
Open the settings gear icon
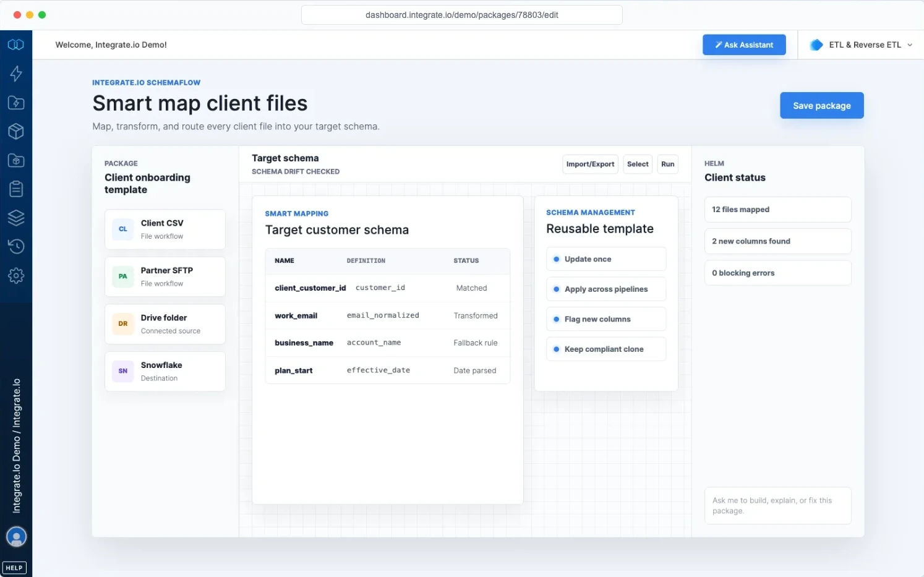(x=16, y=275)
